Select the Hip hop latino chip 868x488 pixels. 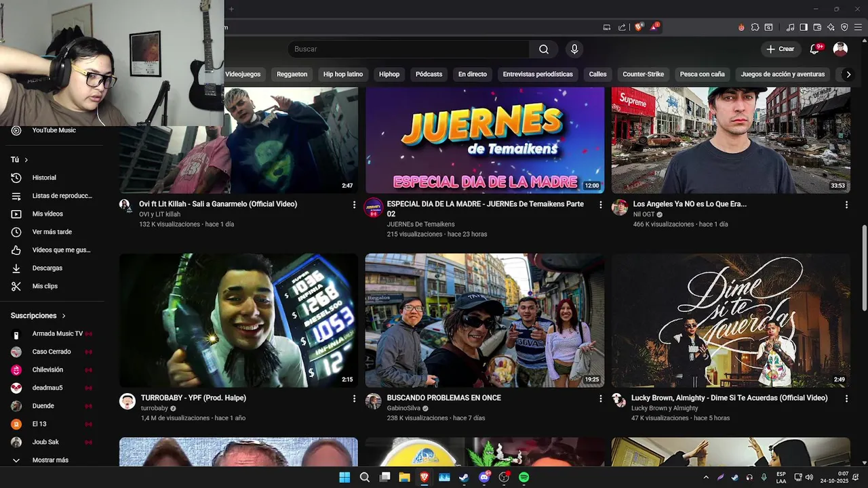pos(343,74)
